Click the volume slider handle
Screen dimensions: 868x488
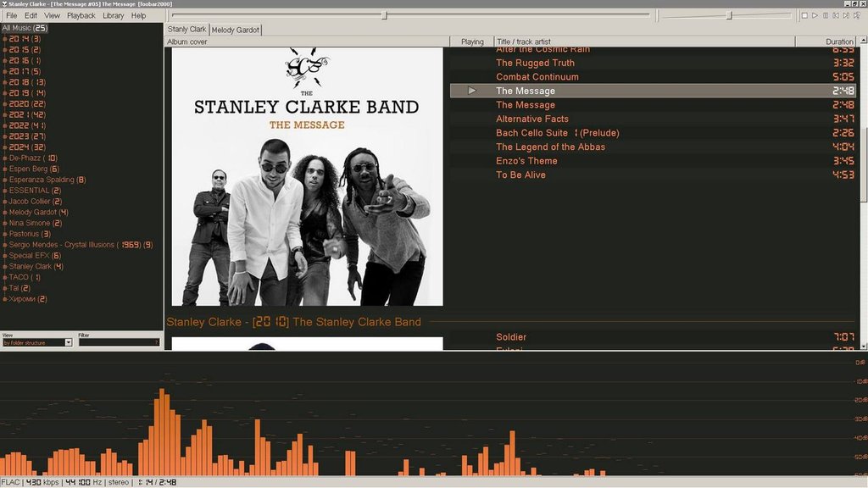tap(730, 15)
